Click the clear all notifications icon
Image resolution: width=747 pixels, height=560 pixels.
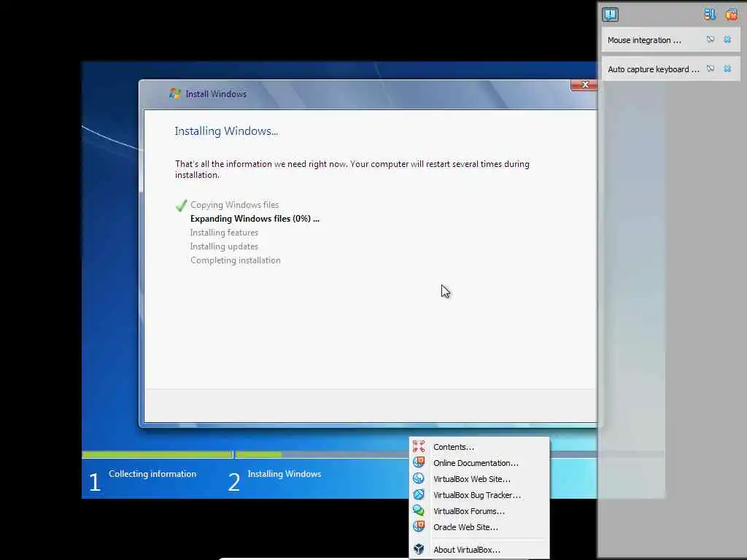(x=731, y=15)
